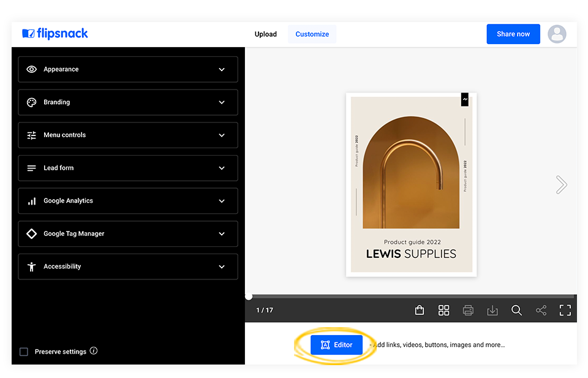The image size is (588, 378).
Task: Open the user profile avatar icon
Action: (x=557, y=34)
